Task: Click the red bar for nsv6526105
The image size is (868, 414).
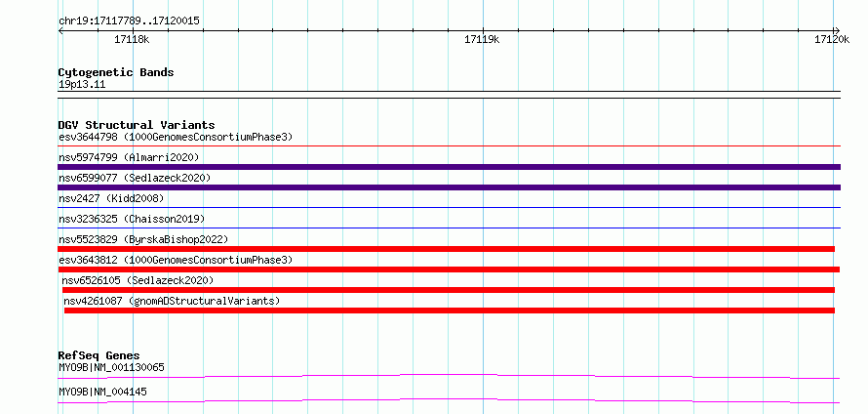Action: (449, 290)
